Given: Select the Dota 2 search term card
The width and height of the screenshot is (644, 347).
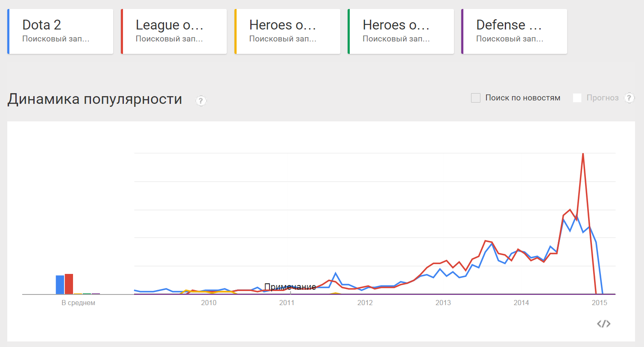Looking at the screenshot, I should tap(60, 32).
